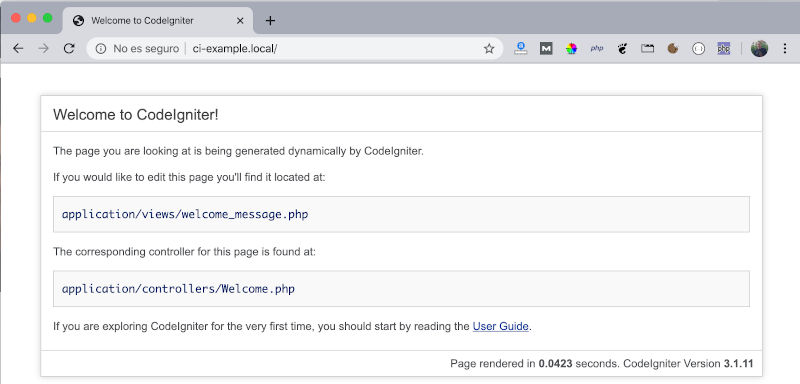Viewport: 800px width, 384px height.
Task: Click the 0.0423 render time value
Action: click(x=556, y=364)
